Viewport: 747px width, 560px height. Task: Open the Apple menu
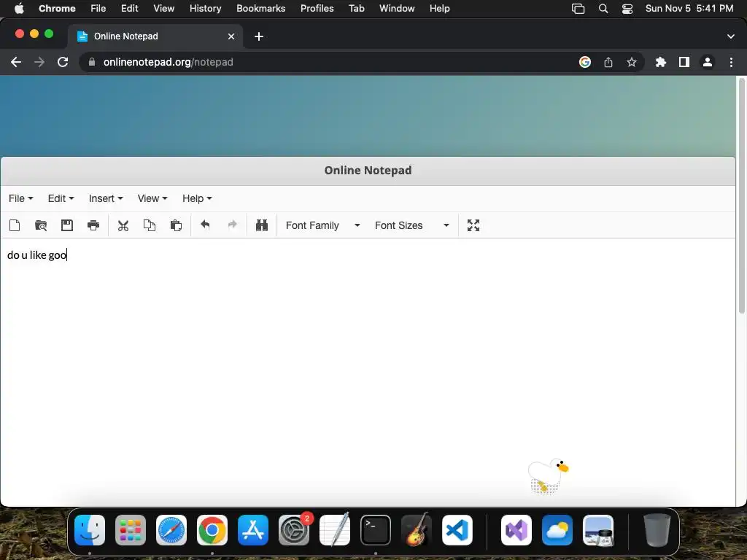(18, 8)
